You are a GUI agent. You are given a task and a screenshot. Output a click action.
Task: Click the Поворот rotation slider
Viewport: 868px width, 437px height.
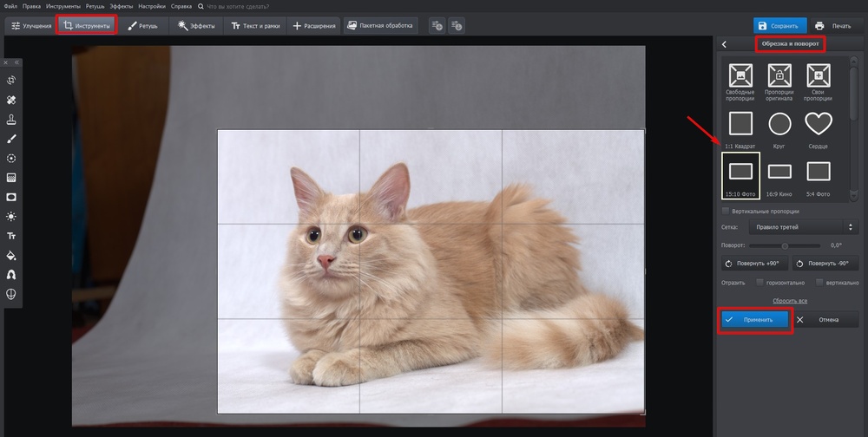tap(784, 245)
